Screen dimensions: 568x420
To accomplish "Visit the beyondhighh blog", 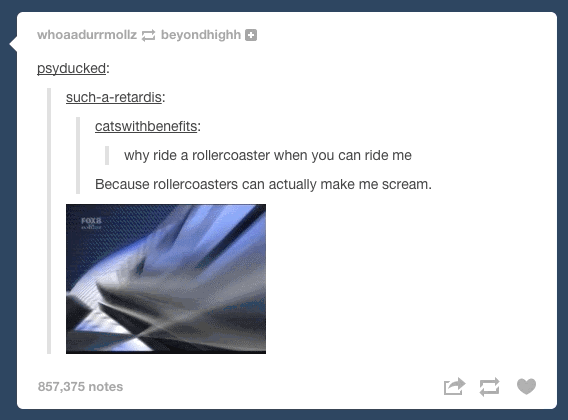I will pos(201,35).
